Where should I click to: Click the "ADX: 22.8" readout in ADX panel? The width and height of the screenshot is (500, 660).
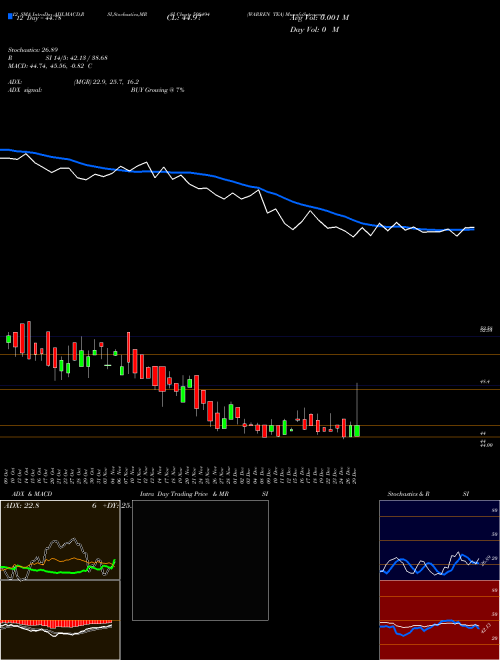[x=21, y=506]
